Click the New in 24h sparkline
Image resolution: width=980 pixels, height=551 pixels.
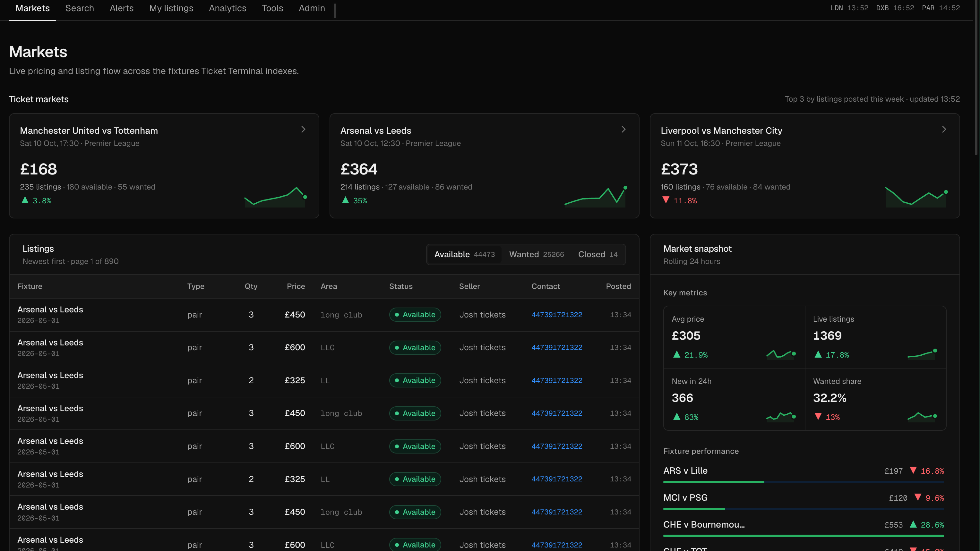pyautogui.click(x=781, y=416)
